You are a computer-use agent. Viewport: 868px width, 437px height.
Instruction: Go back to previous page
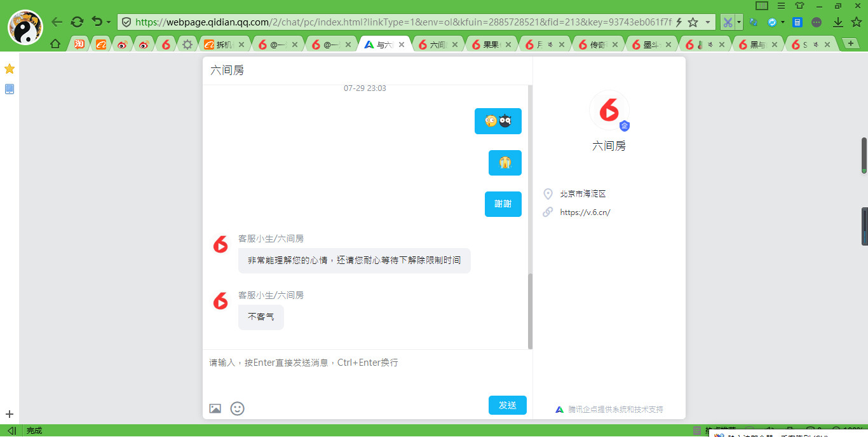pos(57,22)
